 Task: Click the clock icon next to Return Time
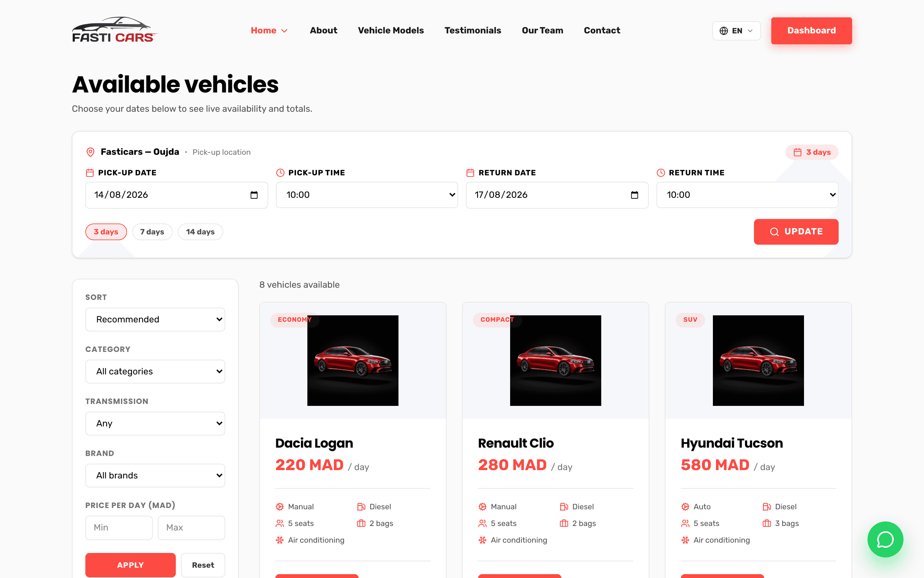661,173
